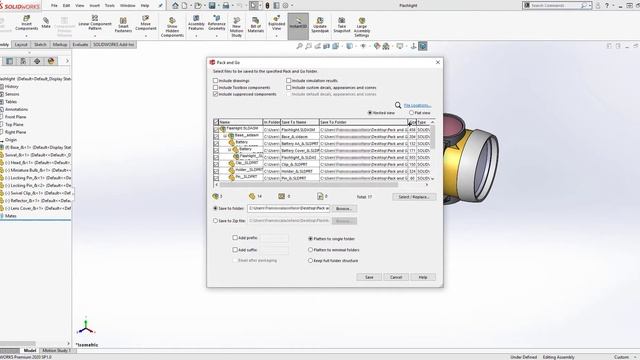The height and width of the screenshot is (360, 640).
Task: Expand the feature tree panel tabs chevron
Action: coord(67,61)
